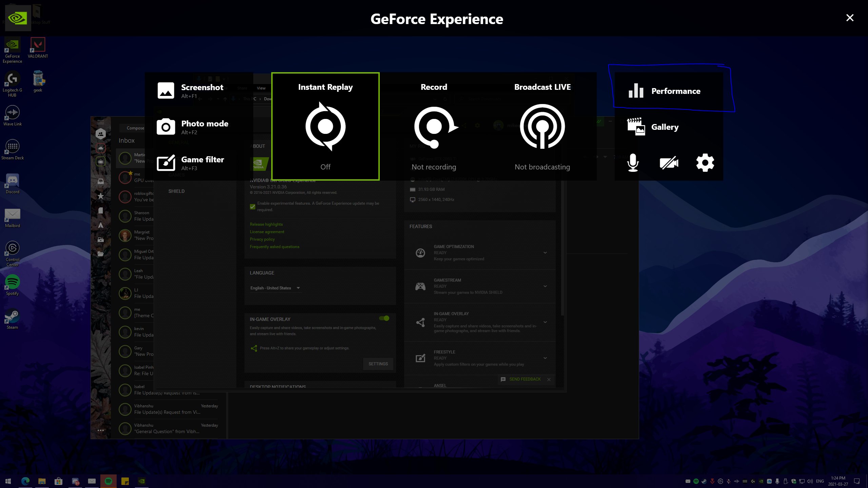This screenshot has height=488, width=868.
Task: Launch Microsoft Edge from the taskbar
Action: pyautogui.click(x=25, y=481)
